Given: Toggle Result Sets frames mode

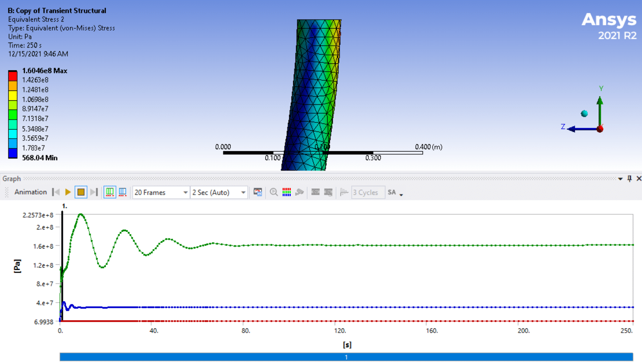Looking at the screenshot, I should (122, 192).
